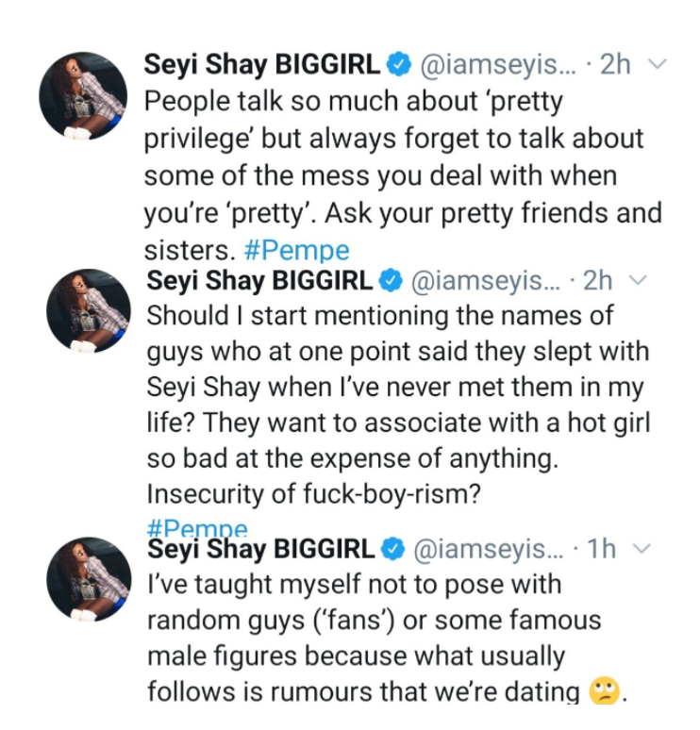Open the third tweet's chevron menu
This screenshot has width=700, height=730.
point(641,549)
